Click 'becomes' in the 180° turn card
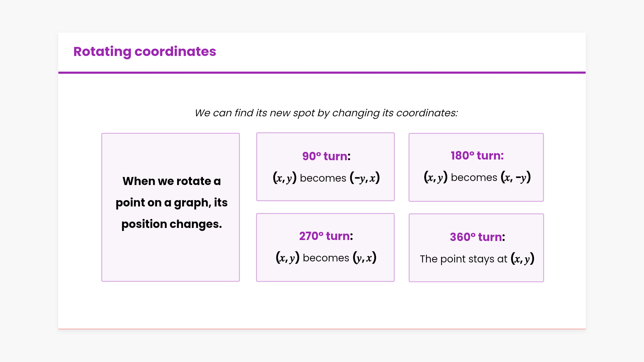 474,177
